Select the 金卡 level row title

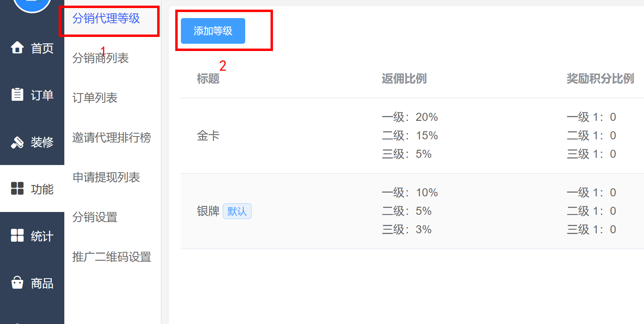click(x=208, y=136)
